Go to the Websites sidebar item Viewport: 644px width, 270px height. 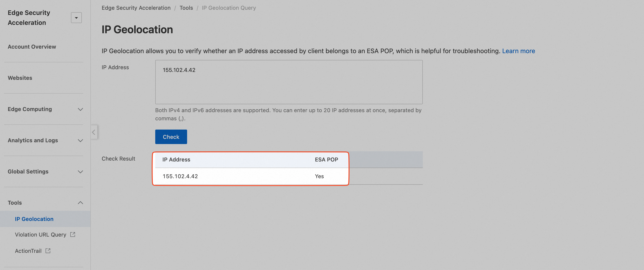click(20, 78)
